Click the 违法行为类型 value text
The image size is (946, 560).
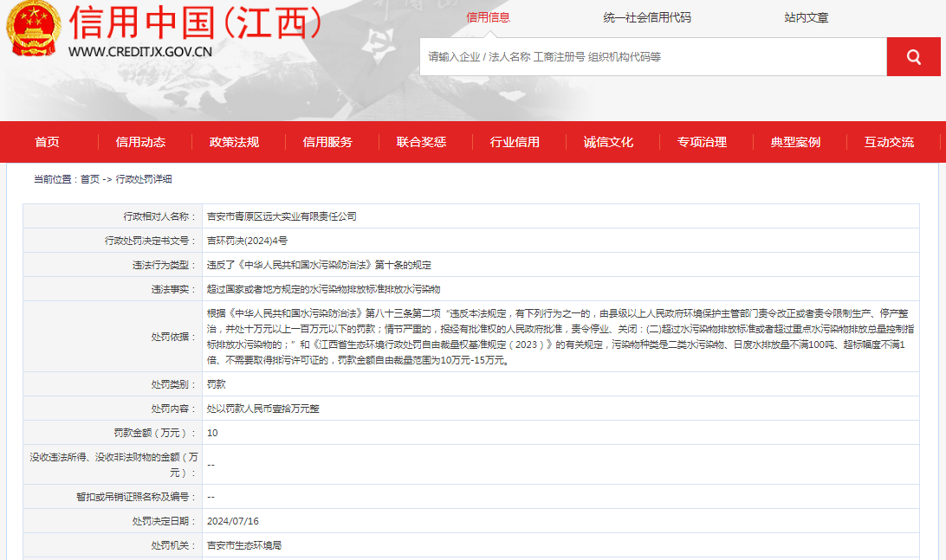[319, 265]
